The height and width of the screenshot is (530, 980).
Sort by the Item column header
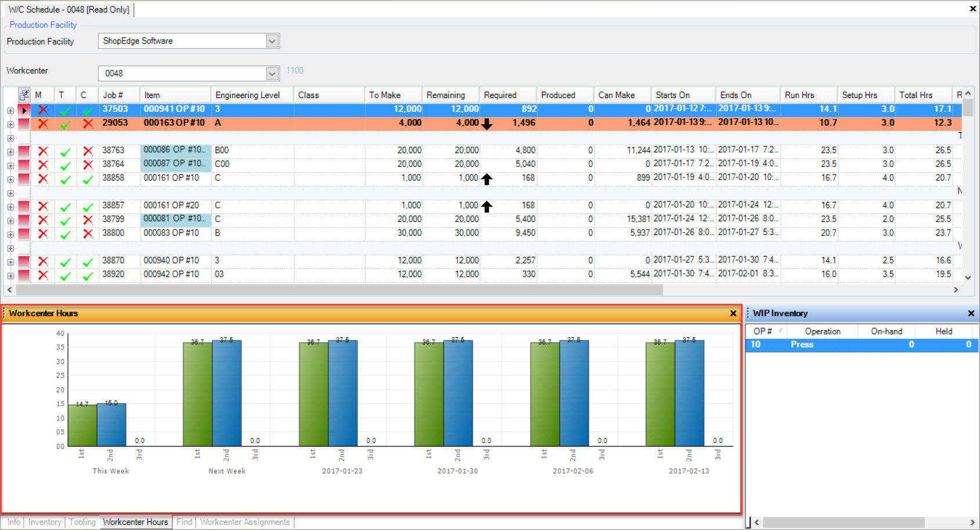click(176, 95)
